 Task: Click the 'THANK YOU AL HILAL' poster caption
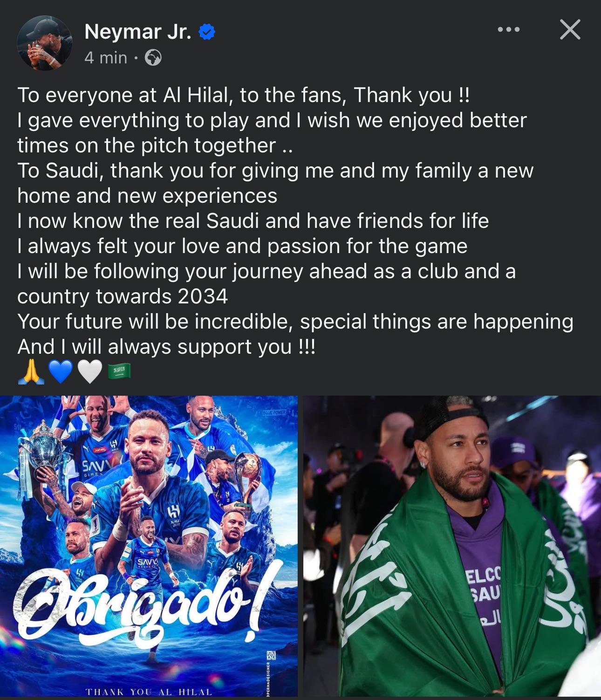[x=149, y=692]
